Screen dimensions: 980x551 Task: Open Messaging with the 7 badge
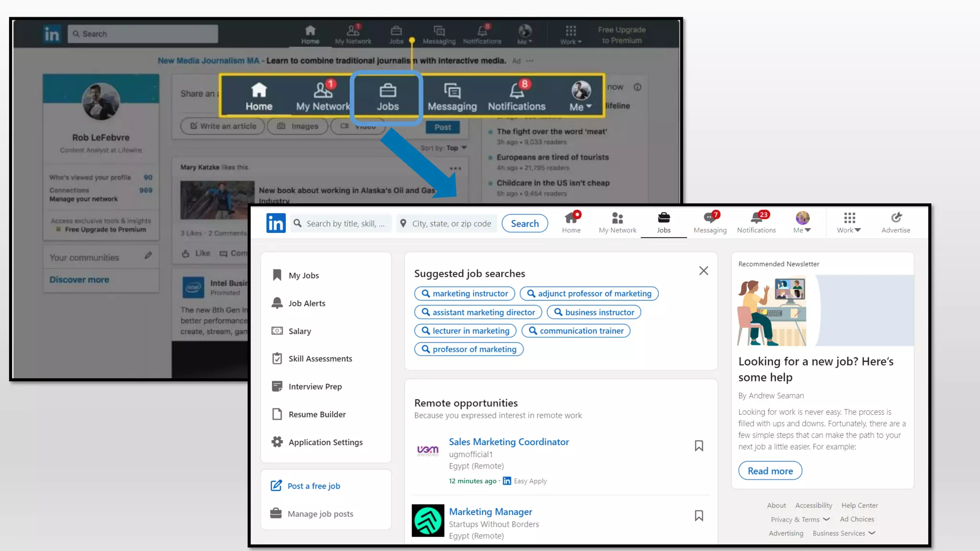point(710,222)
